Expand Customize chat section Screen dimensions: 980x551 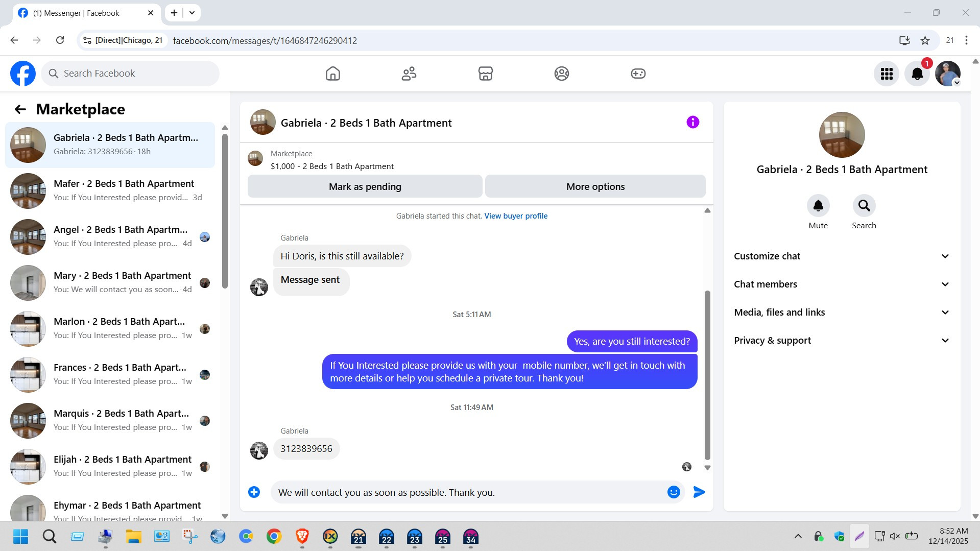[x=842, y=256]
